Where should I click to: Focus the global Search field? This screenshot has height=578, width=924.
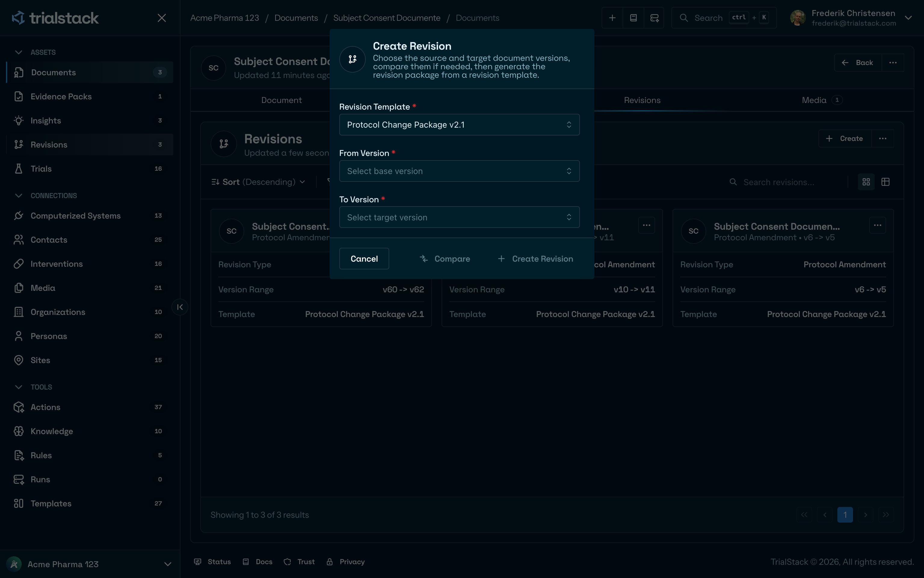pos(724,18)
